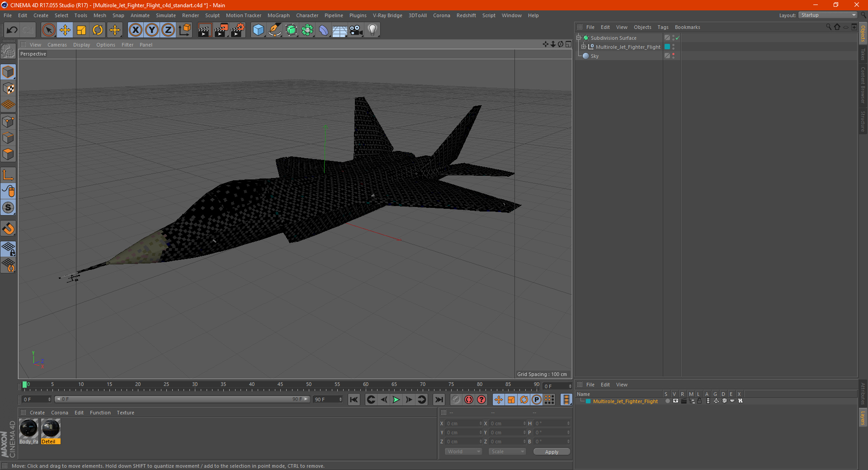Viewport: 868px width, 470px height.
Task: Activate the Scale tool icon
Action: (81, 30)
